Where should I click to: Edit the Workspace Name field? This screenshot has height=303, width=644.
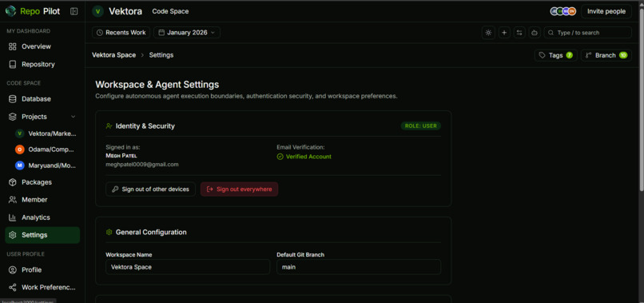188,267
